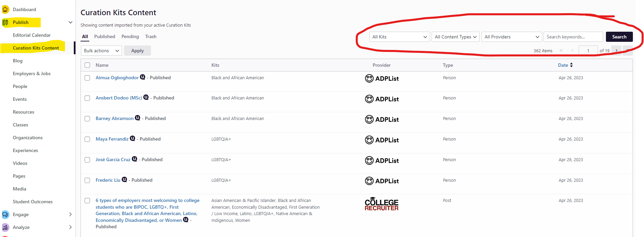The image size is (644, 237).
Task: Click the Date column sort arrows
Action: coord(571,65)
